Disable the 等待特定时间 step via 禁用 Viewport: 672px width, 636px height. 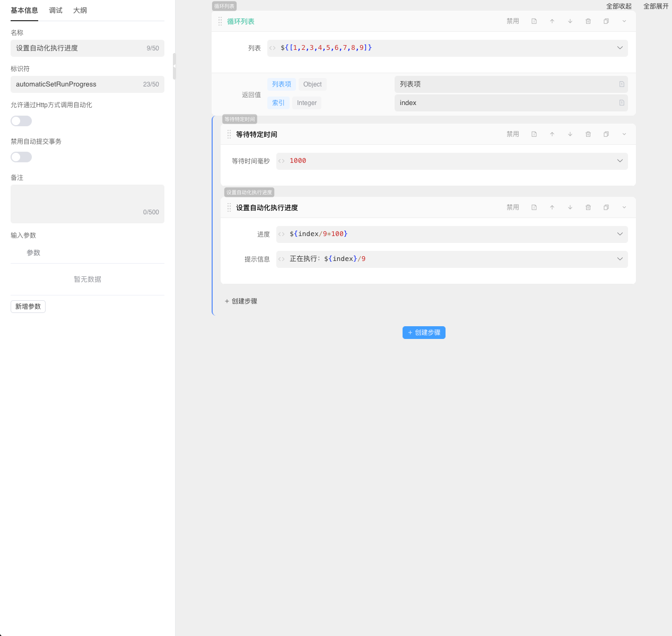point(512,134)
